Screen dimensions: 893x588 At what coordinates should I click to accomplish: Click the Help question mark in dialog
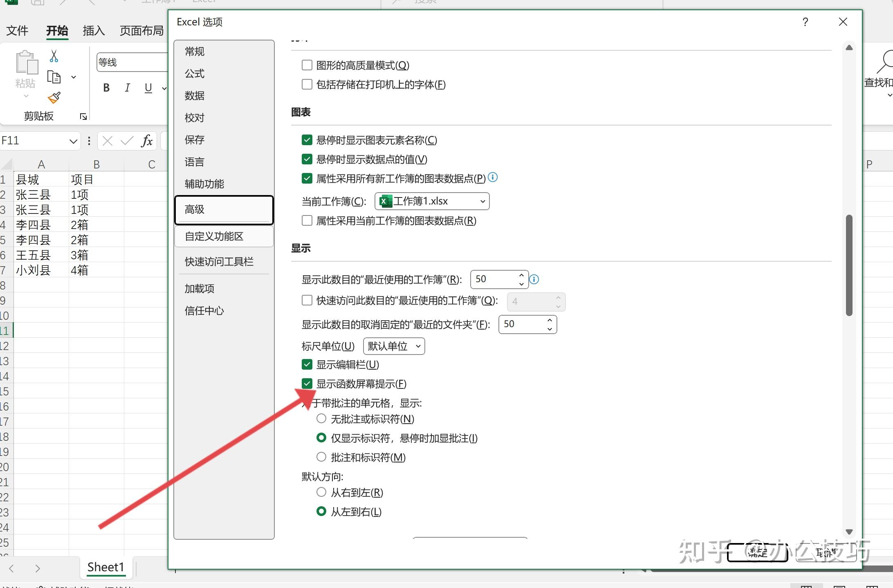[805, 22]
